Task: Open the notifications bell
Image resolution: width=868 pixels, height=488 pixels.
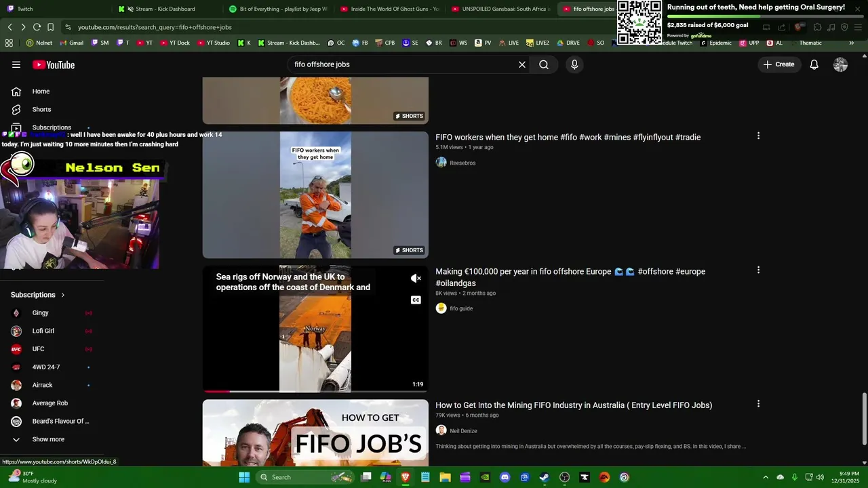Action: (x=814, y=64)
